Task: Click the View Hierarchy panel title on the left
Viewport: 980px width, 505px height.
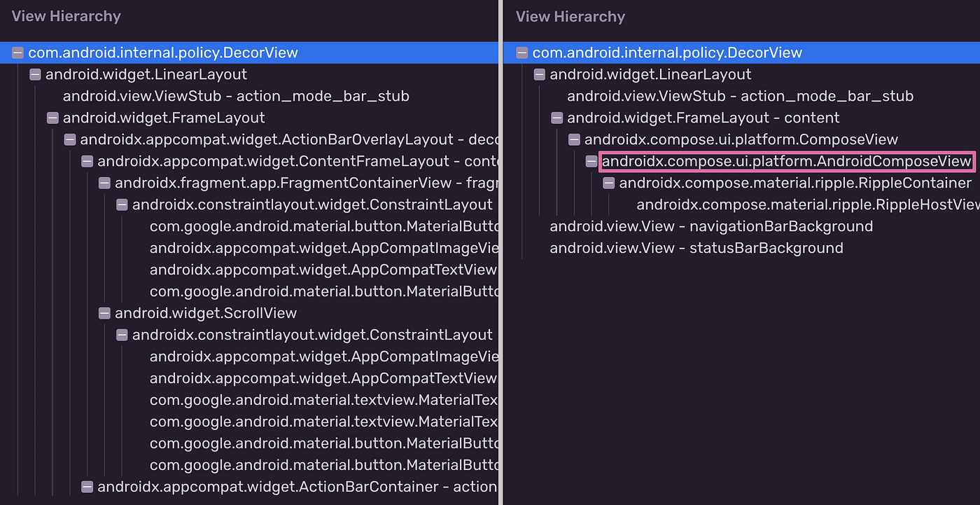Action: coord(66,15)
